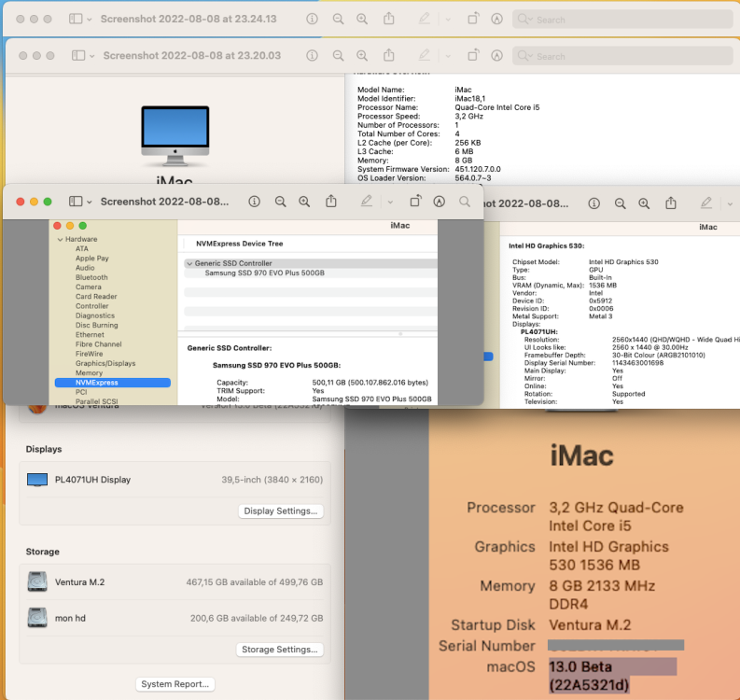The width and height of the screenshot is (740, 700).
Task: Zoom out in the 23.24.13 Preview window
Action: 338,19
